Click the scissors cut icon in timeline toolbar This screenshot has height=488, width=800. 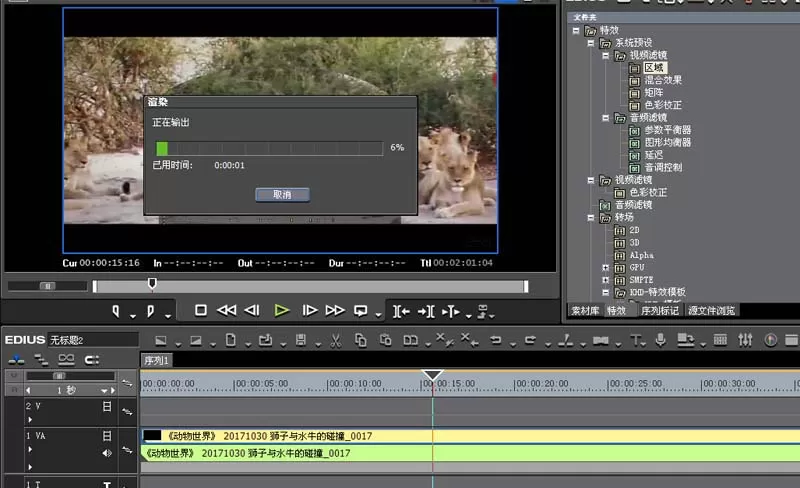click(336, 340)
